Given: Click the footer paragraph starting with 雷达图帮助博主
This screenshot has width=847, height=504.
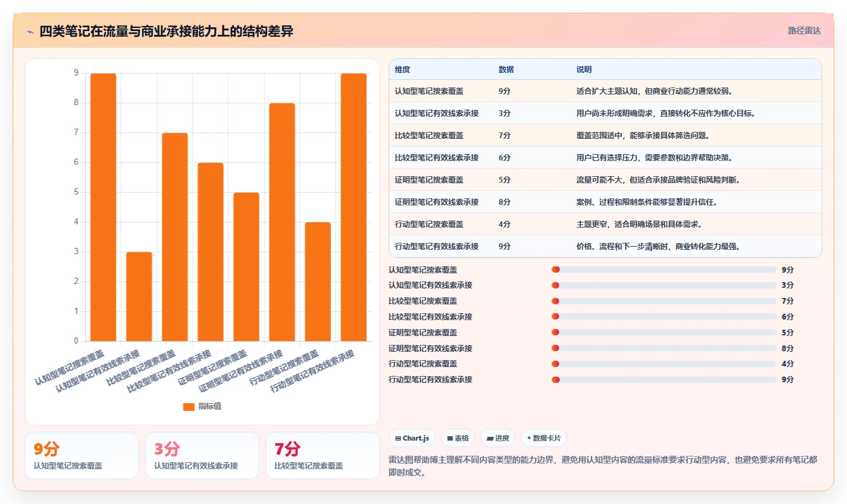Looking at the screenshot, I should pyautogui.click(x=602, y=466).
